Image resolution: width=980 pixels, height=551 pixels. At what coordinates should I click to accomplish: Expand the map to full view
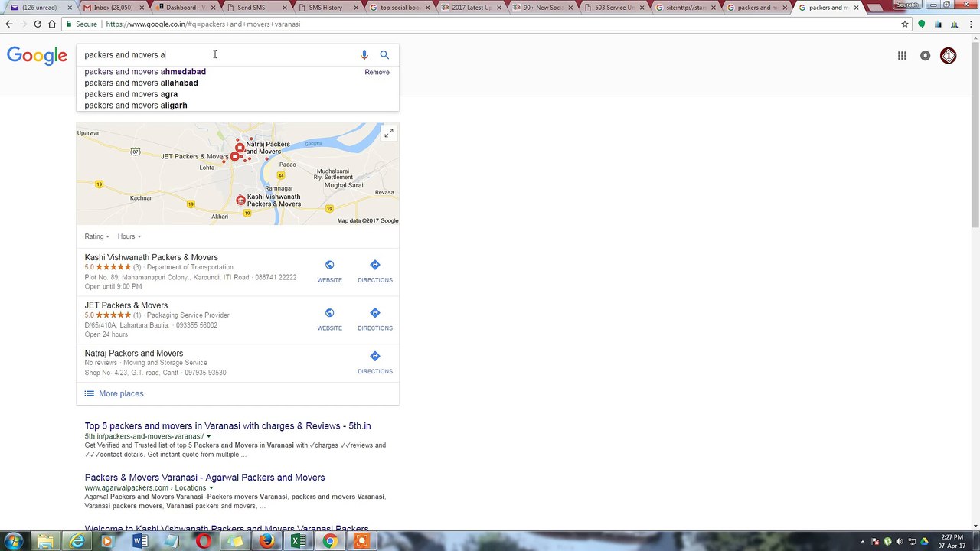[x=389, y=133]
